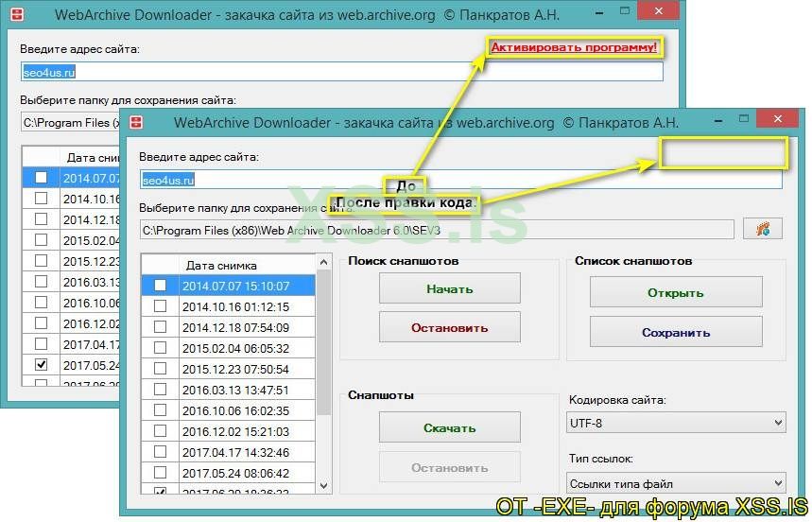The height and width of the screenshot is (522, 812).
Task: Close the back WebArchive Downloader window
Action: tap(658, 10)
